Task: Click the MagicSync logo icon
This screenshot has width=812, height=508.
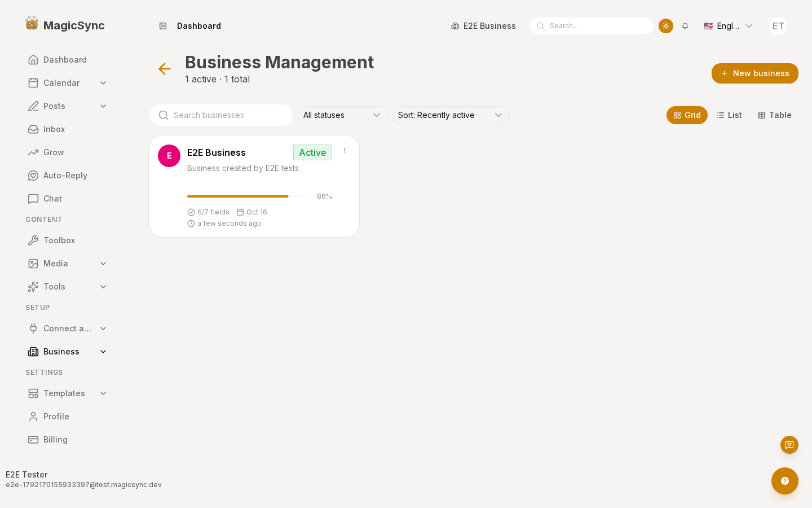Action: (32, 24)
